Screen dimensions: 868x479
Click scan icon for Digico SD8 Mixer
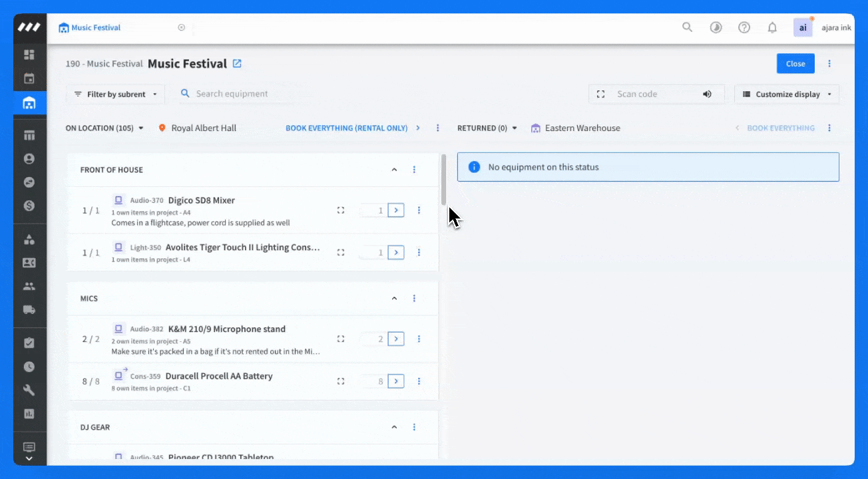click(341, 210)
